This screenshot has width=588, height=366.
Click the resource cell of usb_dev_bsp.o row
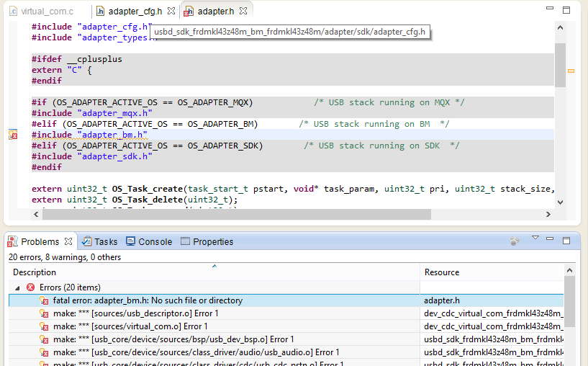click(x=492, y=339)
